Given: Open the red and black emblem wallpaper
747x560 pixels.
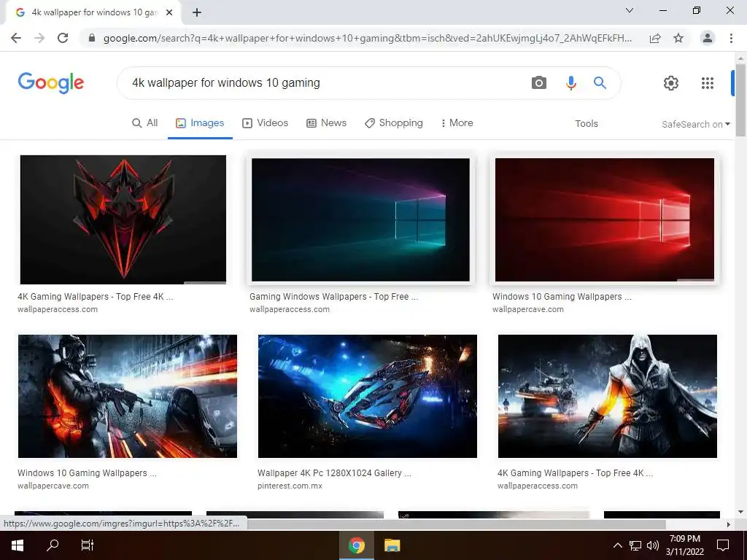Looking at the screenshot, I should [123, 219].
